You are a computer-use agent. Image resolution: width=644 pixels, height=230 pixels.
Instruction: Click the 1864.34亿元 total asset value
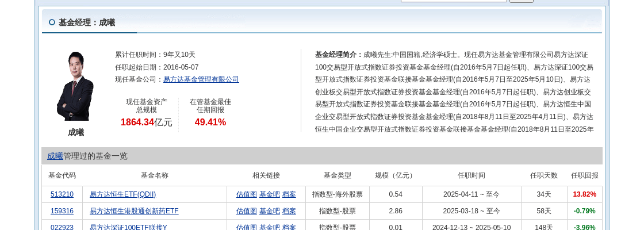click(146, 122)
